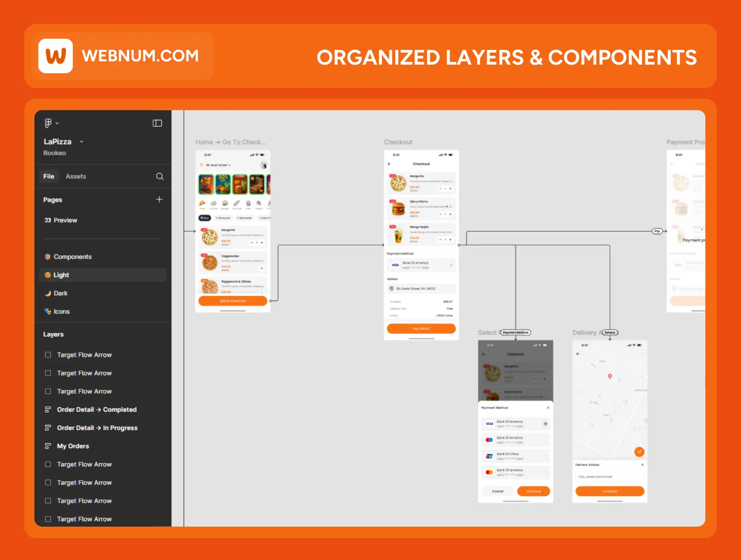Screen dimensions: 741x560
Task: Select the File tab
Action: (x=49, y=177)
